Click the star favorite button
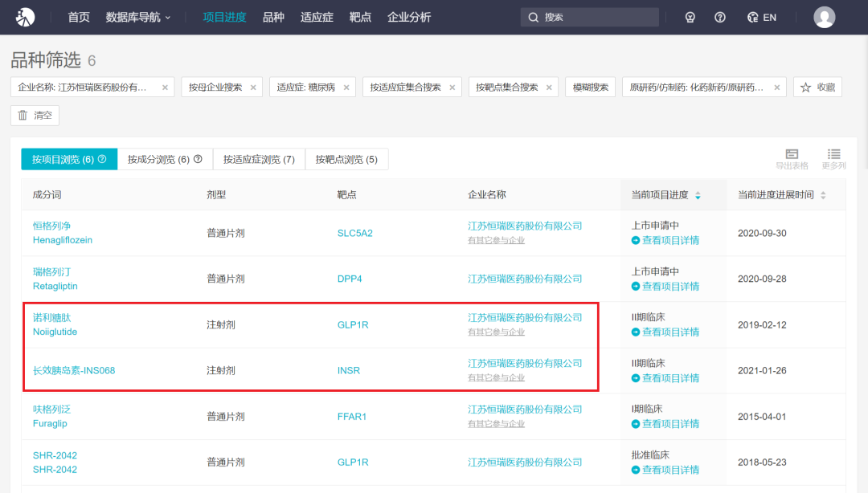The image size is (868, 493). pyautogui.click(x=817, y=87)
